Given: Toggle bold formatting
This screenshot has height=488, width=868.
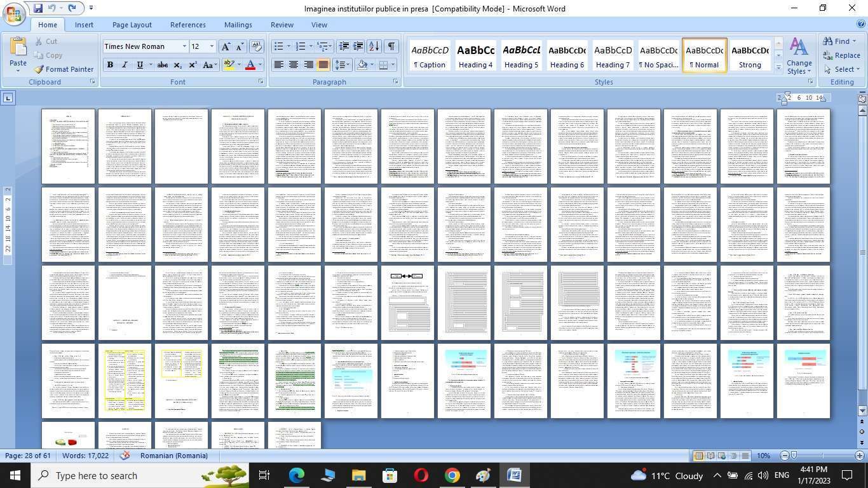Looking at the screenshot, I should [110, 65].
